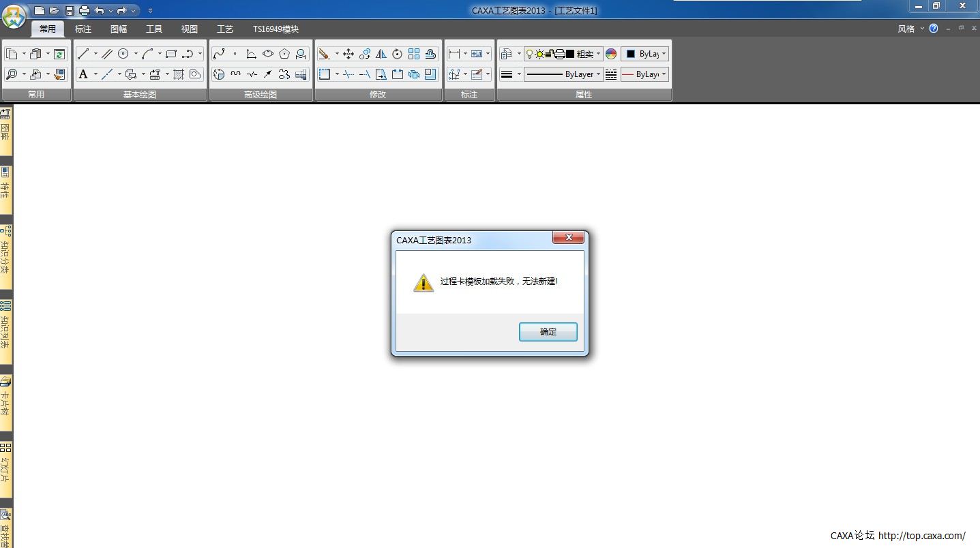Click the Mirror tool in 修改 group

click(x=381, y=54)
